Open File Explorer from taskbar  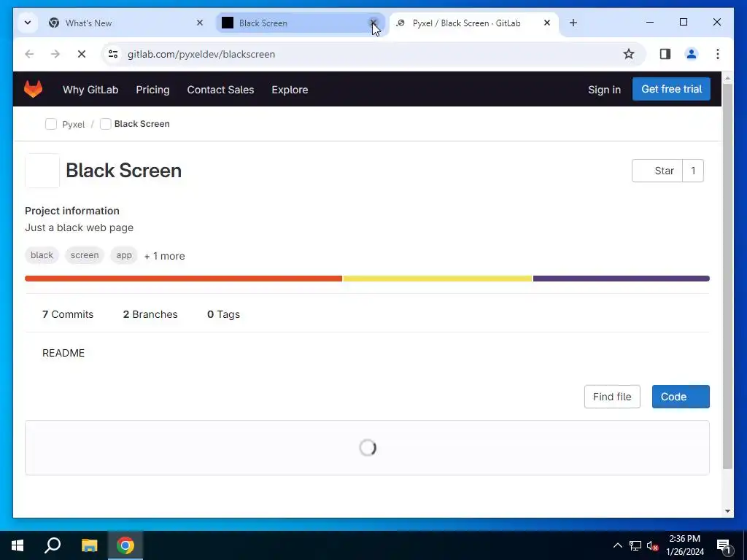[89, 545]
